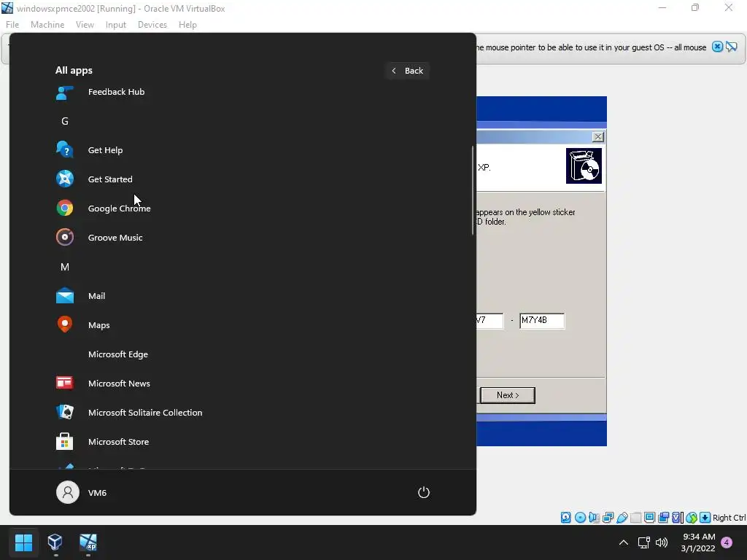Click the network adapters status icon
747x560 pixels.
(608, 518)
